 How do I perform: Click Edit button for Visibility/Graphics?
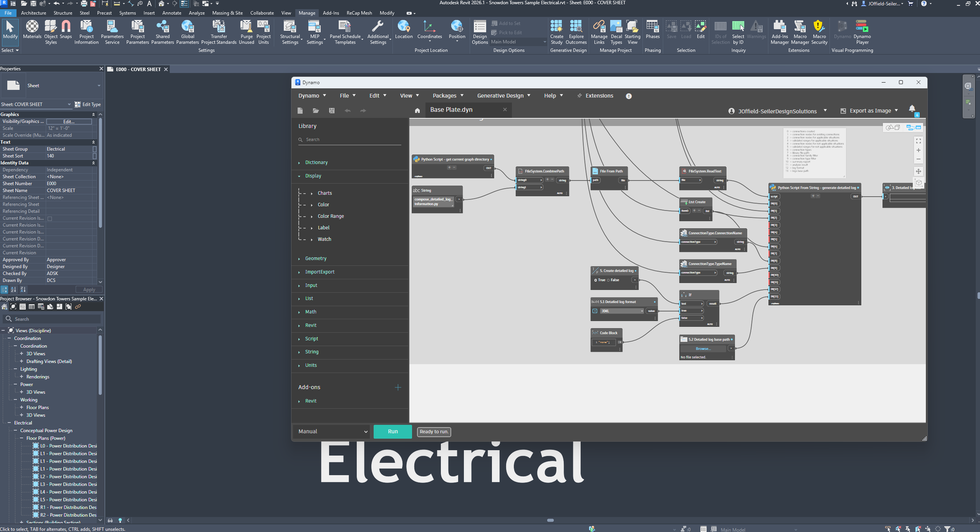pyautogui.click(x=69, y=121)
